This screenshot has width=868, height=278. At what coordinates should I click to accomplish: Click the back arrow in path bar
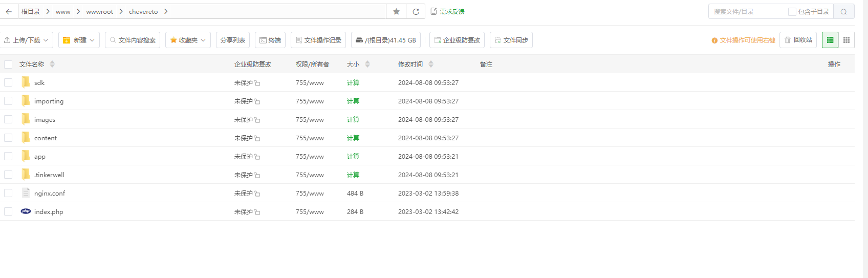(x=9, y=12)
